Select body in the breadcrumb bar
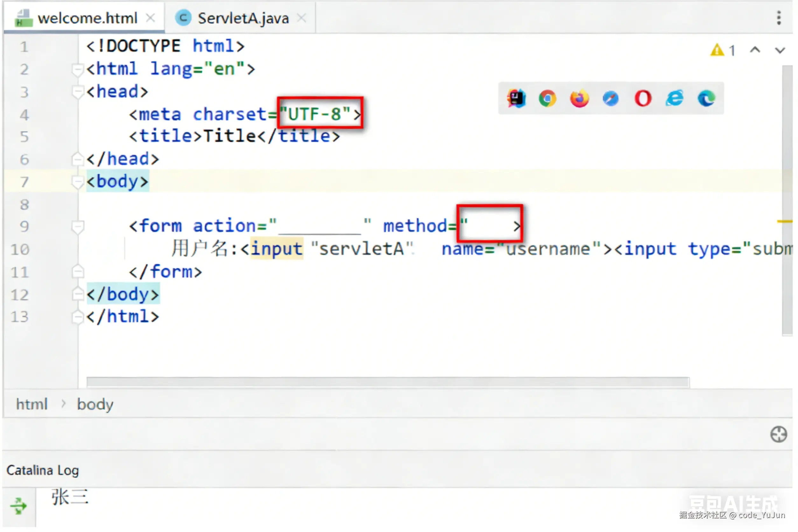 95,404
